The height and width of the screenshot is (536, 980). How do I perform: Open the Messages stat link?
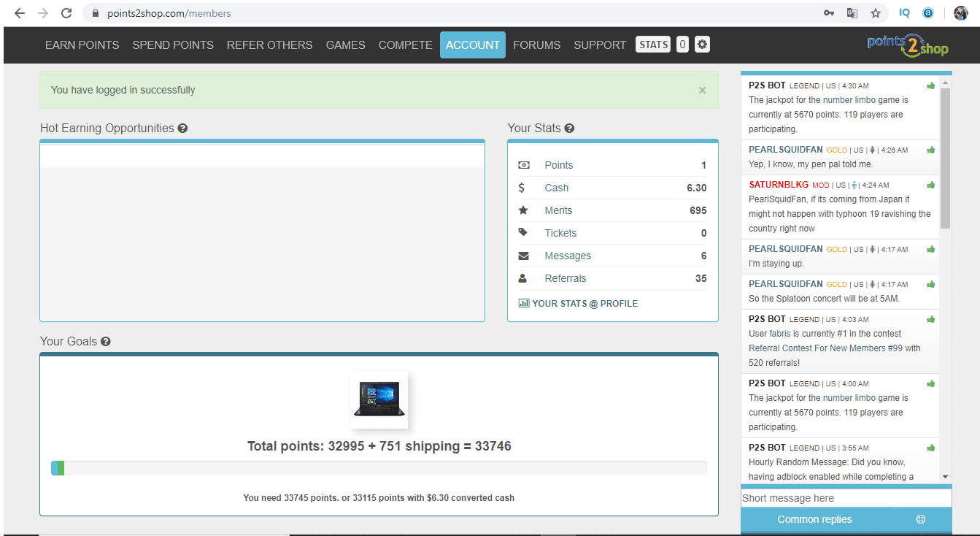(x=568, y=256)
